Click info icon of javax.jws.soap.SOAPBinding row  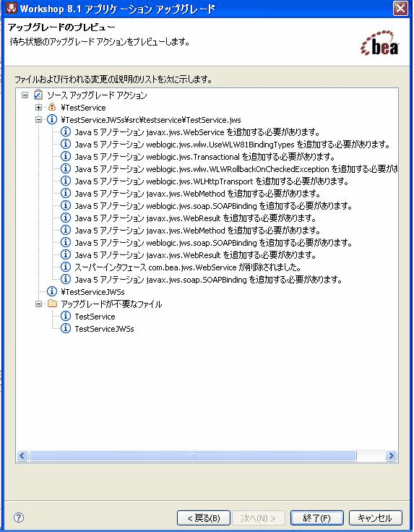[66, 279]
